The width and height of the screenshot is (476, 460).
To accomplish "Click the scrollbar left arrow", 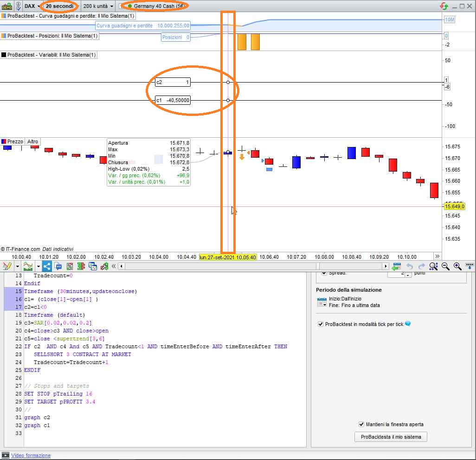I will (x=122, y=267).
